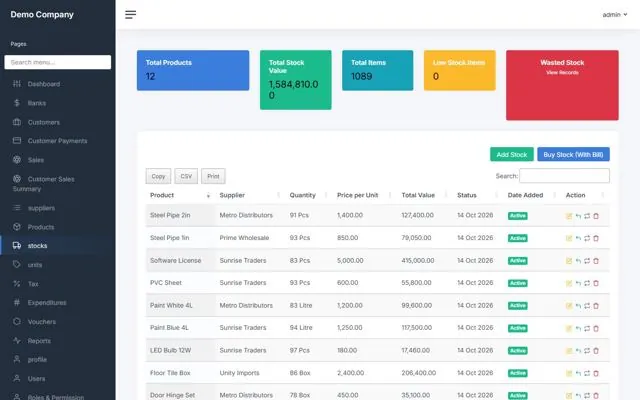Click Active badge in Steel Pipe 2in row

tap(518, 216)
